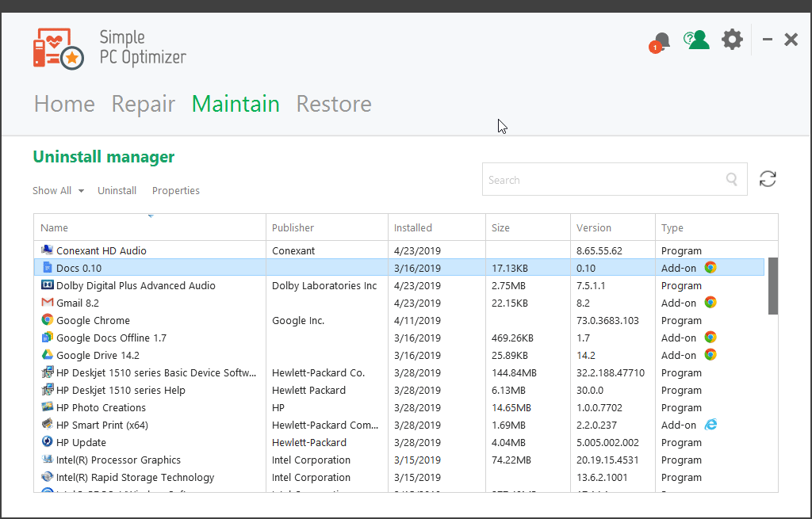The image size is (812, 519).
Task: Click the Uninstall manager heading
Action: point(104,156)
